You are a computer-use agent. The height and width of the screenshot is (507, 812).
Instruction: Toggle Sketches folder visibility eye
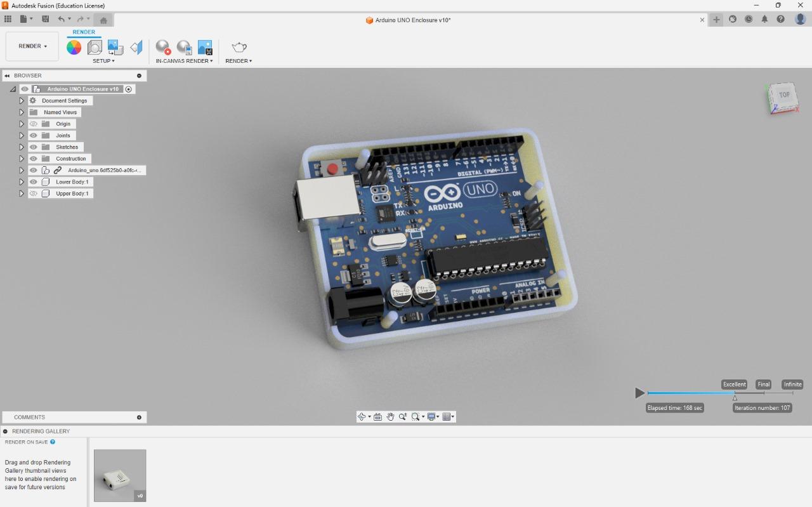pos(34,147)
